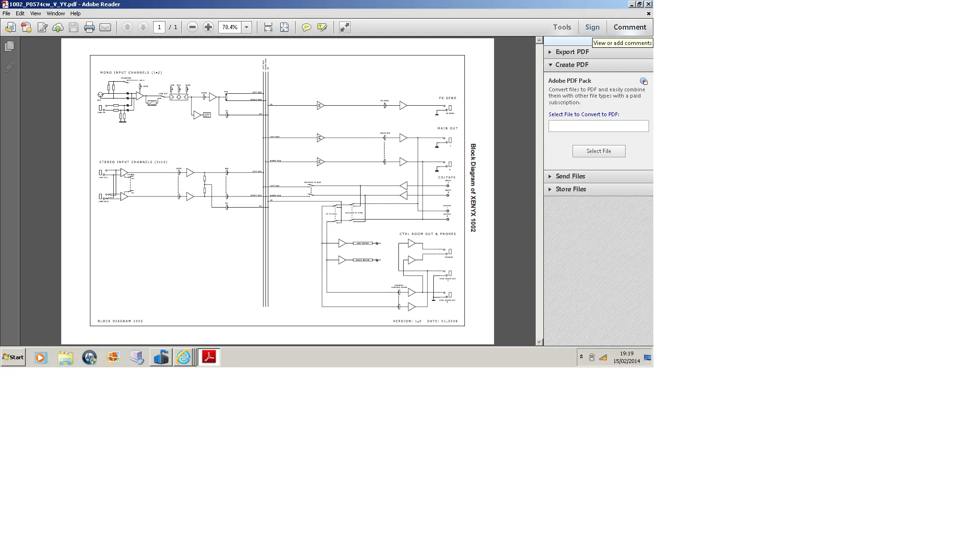
Task: Switch to read mode with the expand arrows icon
Action: pyautogui.click(x=345, y=27)
